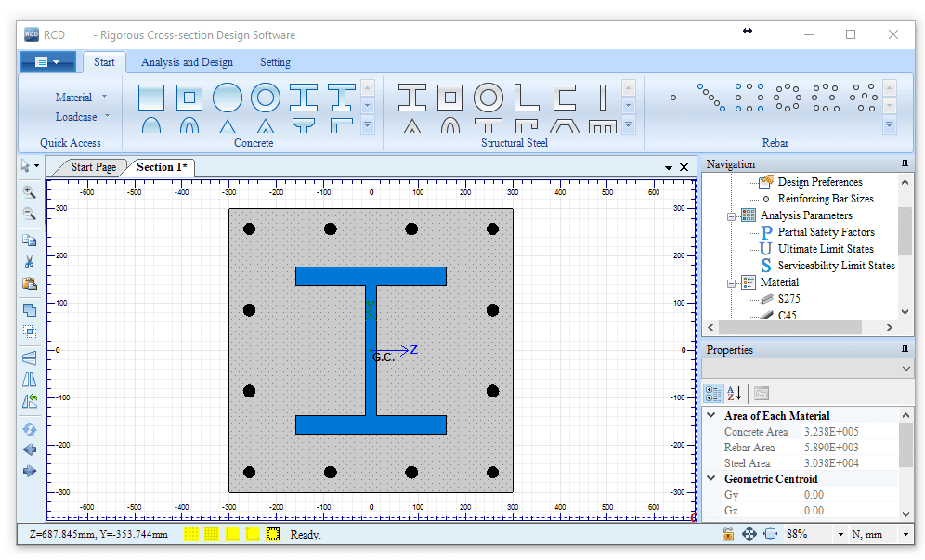Collapse the Analysis Parameters tree node
The image size is (925, 560).
(x=732, y=215)
